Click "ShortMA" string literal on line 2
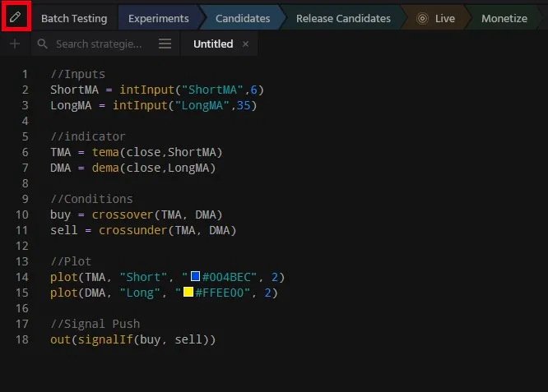Screen dimensions: 548x392 (x=212, y=90)
